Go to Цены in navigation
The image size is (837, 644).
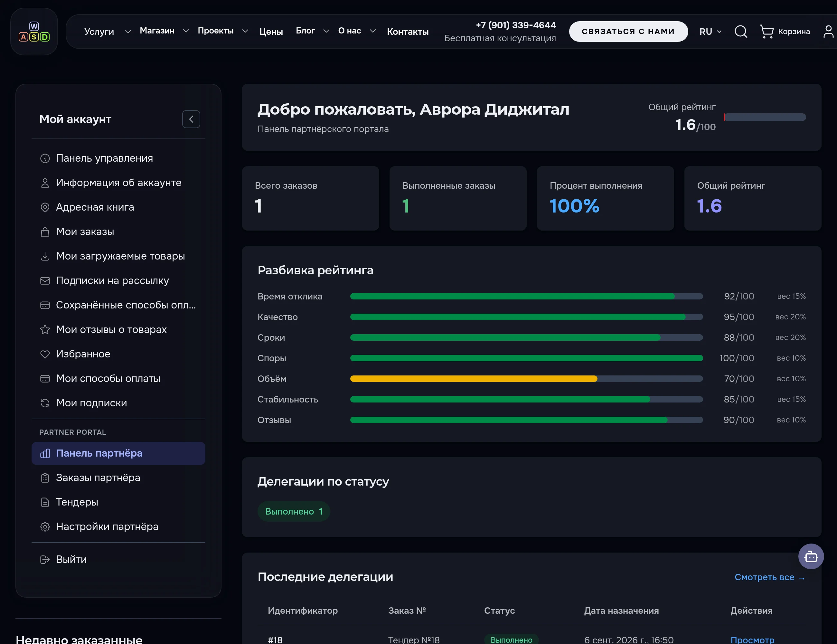tap(271, 32)
